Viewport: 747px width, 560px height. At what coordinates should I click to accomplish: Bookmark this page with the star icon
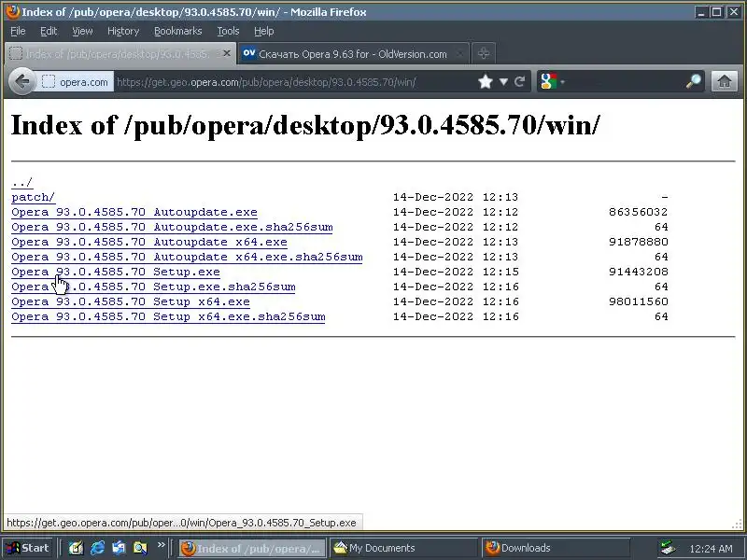[485, 82]
